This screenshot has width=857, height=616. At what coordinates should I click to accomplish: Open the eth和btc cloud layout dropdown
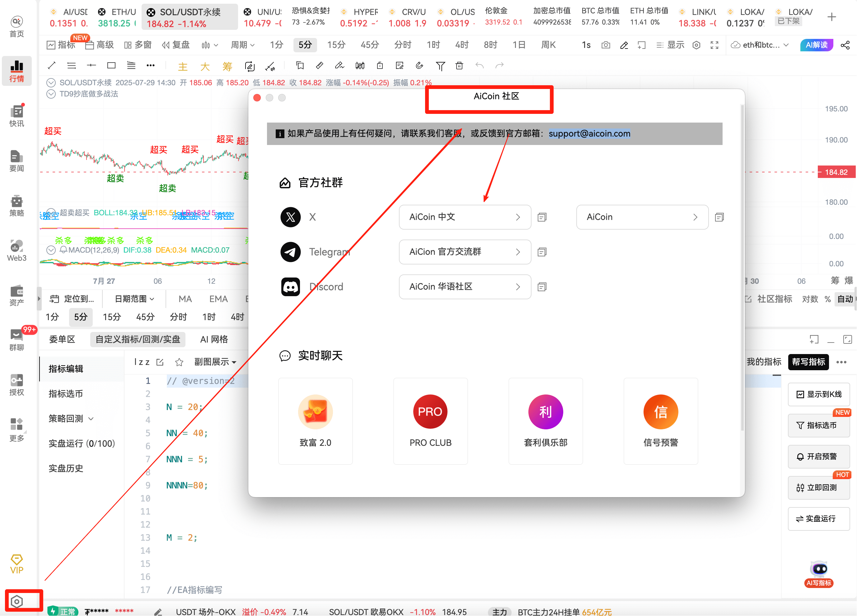click(x=760, y=45)
